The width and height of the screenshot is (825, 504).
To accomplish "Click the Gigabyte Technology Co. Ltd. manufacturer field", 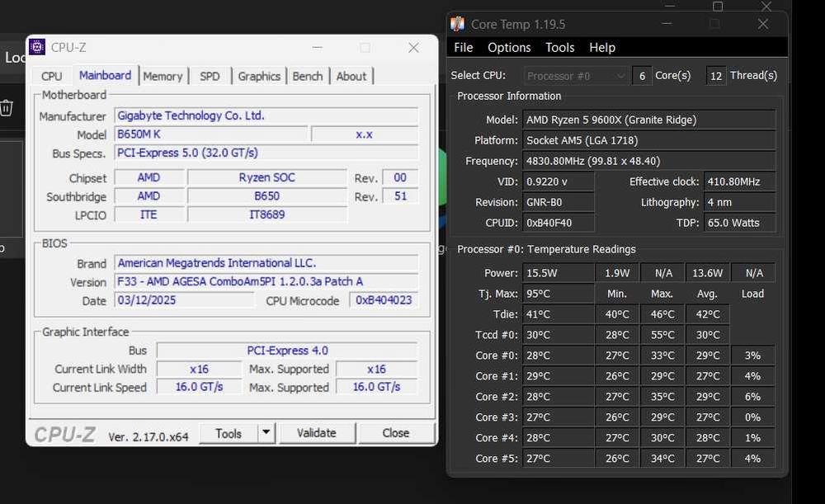I will pos(266,115).
